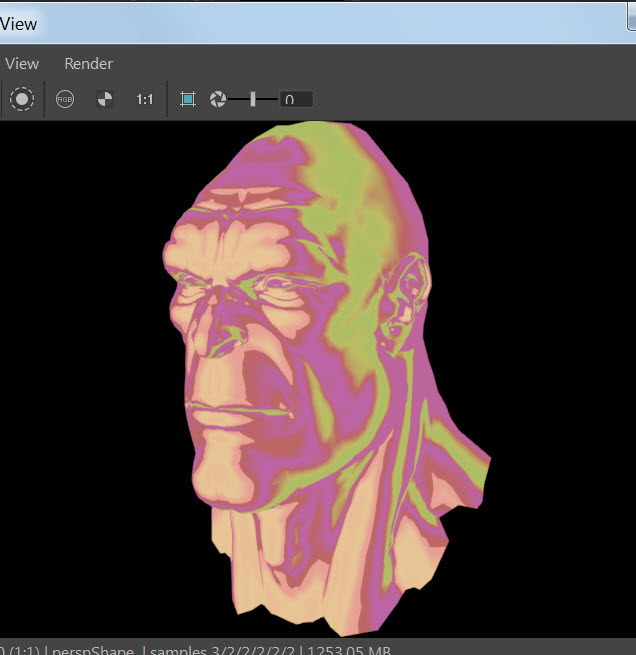The height and width of the screenshot is (655, 636).
Task: Click the perspShape camera name in status bar
Action: pyautogui.click(x=91, y=649)
